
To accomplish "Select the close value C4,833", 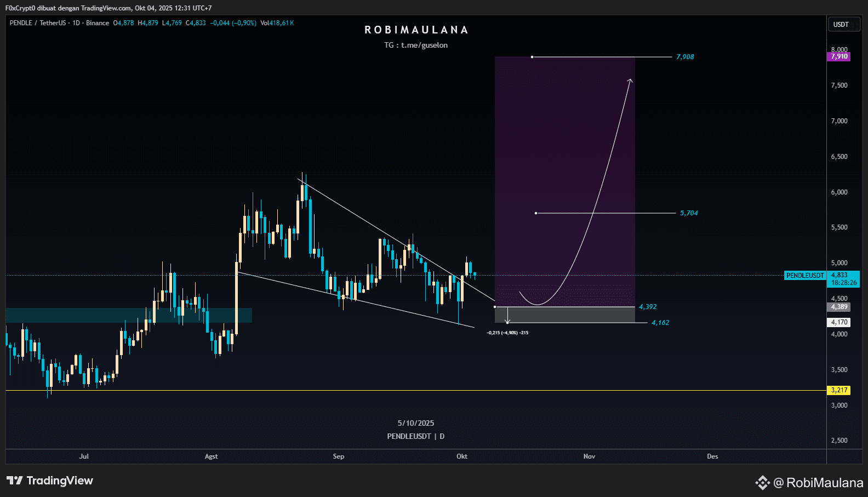I will tap(196, 23).
